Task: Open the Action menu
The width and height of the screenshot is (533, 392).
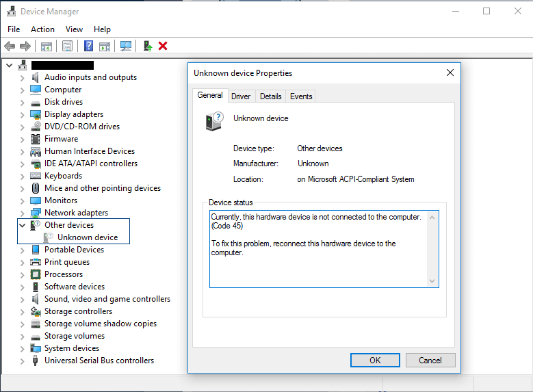Action: [42, 29]
